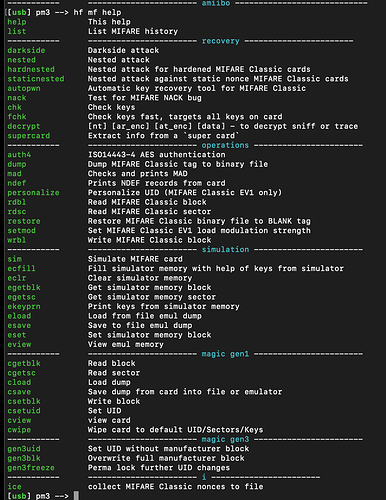Select the personalize command name
Viewport: 386px width, 500px height.
[33, 193]
